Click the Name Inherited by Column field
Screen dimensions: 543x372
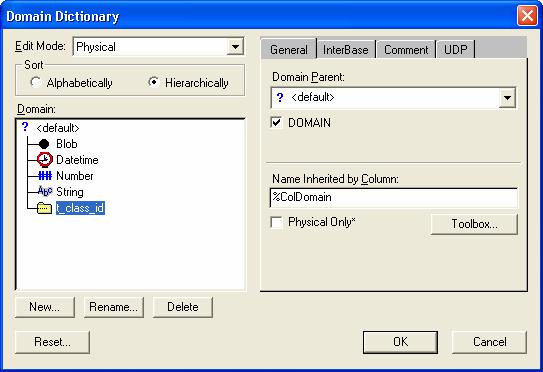(x=393, y=197)
